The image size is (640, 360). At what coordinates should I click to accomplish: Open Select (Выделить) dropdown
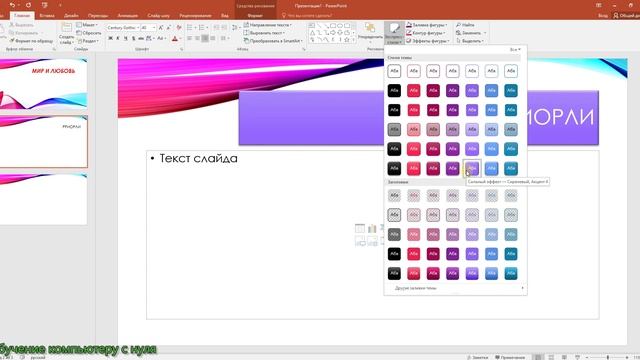pyautogui.click(x=470, y=41)
